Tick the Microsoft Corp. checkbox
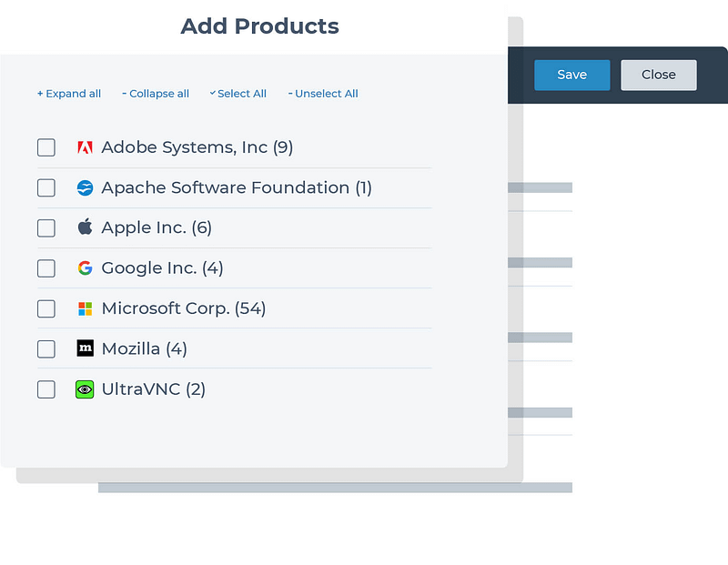 pos(46,308)
